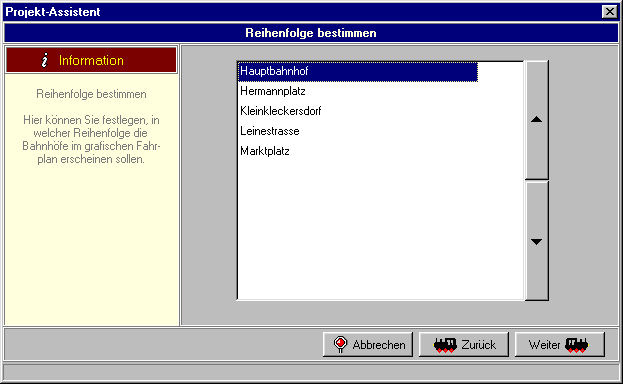Continue with the Weiter button
This screenshot has height=384, width=623.
[559, 345]
